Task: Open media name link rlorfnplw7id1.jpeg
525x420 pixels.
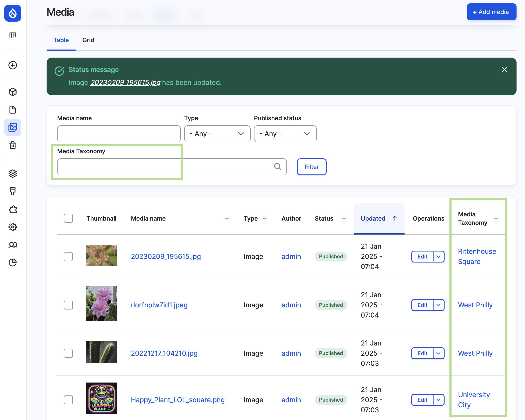Action: pyautogui.click(x=159, y=305)
